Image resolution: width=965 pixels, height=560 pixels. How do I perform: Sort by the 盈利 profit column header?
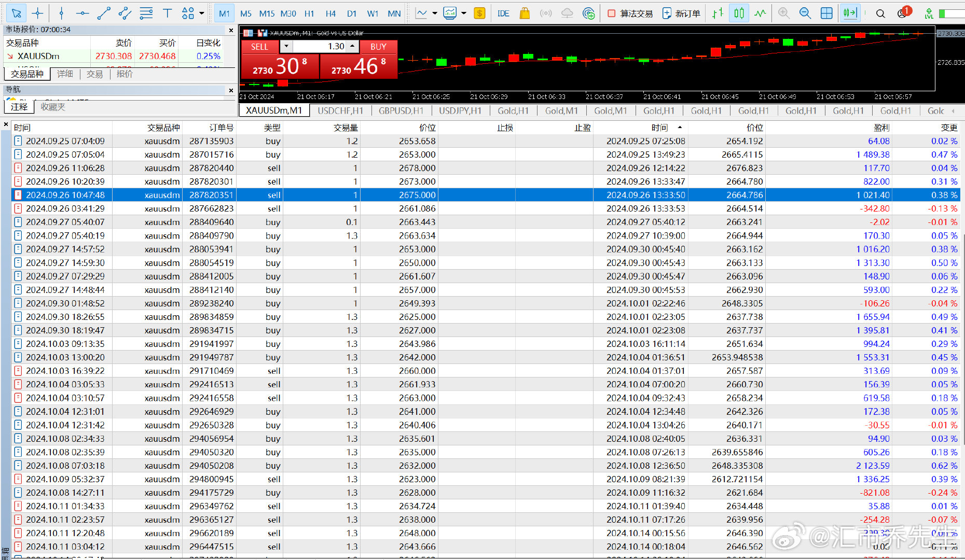tap(881, 128)
